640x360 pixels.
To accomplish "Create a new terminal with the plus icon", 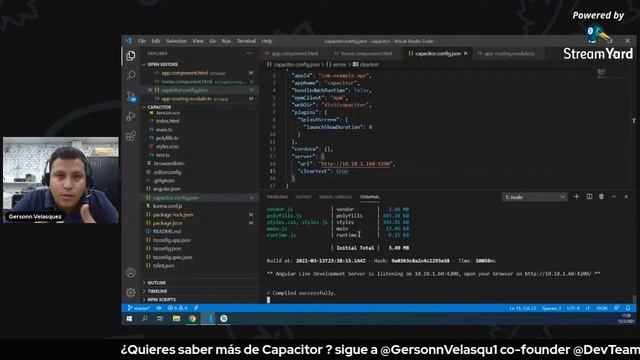I will 576,197.
